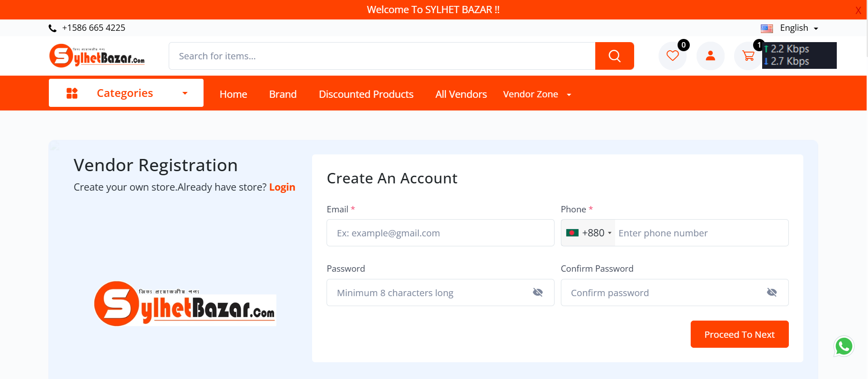Click the Create An Account heading

pyautogui.click(x=392, y=178)
